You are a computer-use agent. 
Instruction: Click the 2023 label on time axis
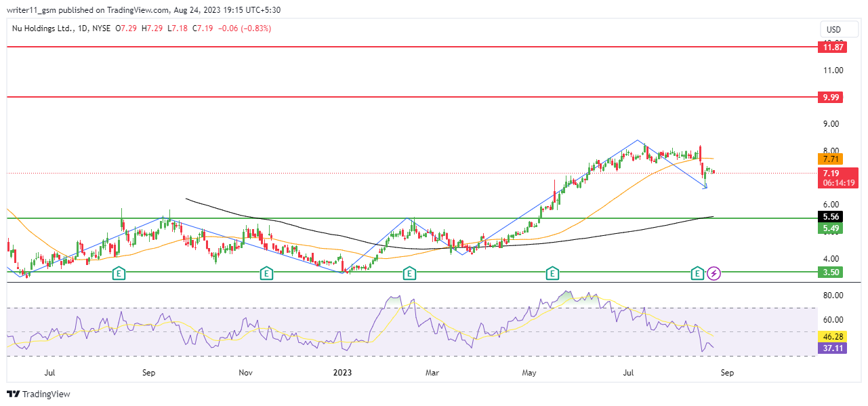click(x=342, y=372)
